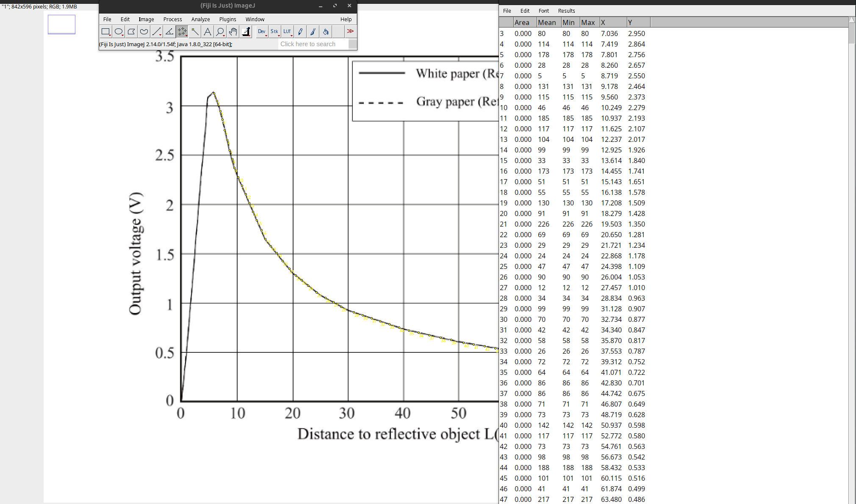Click the Stk stacks toolbar button

coord(274,31)
